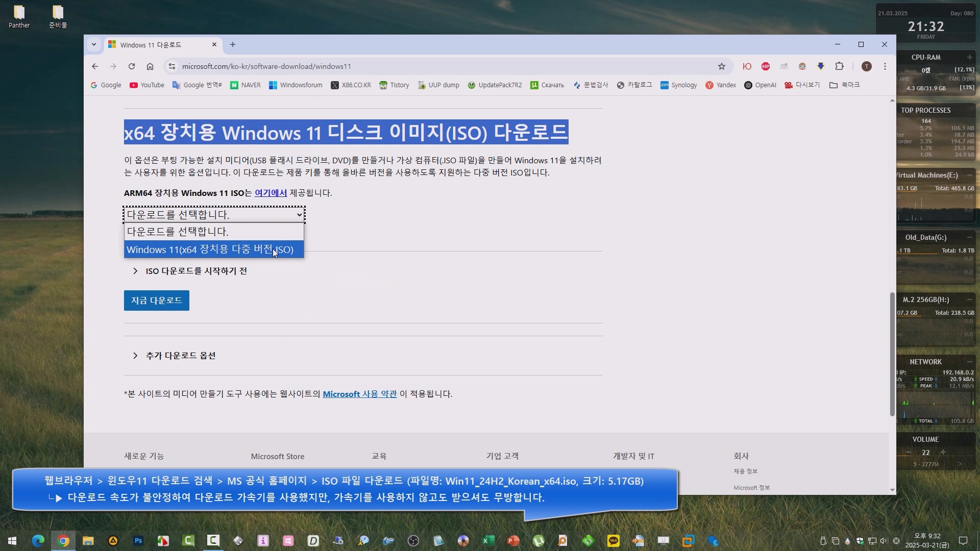
Task: Launch PowerPoint from the taskbar
Action: 513,541
